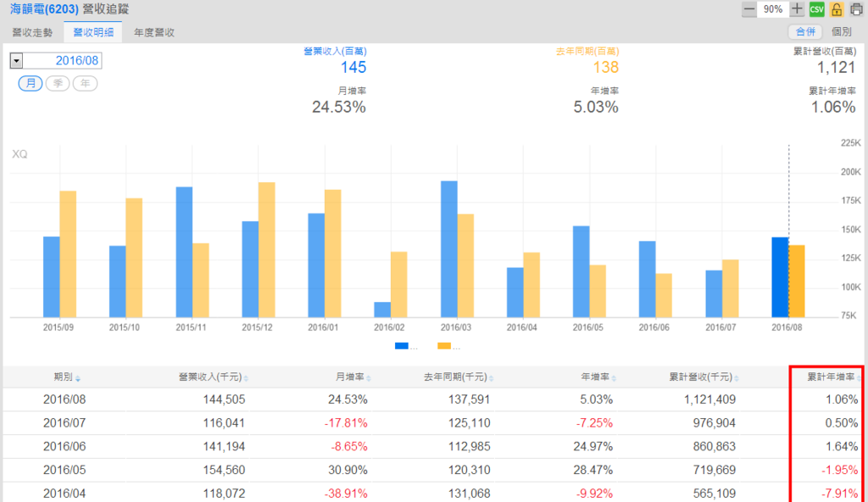
Task: Click the 2016/04 row period cell
Action: pyautogui.click(x=64, y=494)
